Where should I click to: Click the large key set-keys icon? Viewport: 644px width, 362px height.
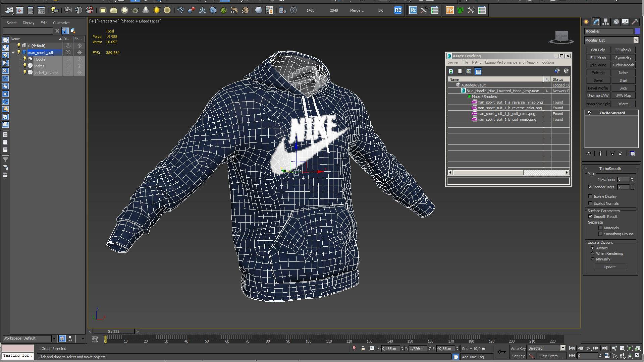click(x=502, y=352)
